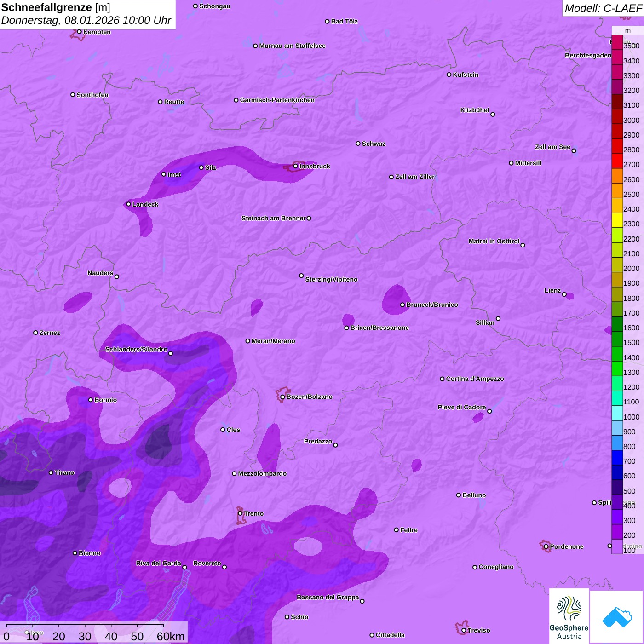Viewport: 644px width, 644px height.
Task: Click the 100 m legend swatch
Action: [x=617, y=546]
